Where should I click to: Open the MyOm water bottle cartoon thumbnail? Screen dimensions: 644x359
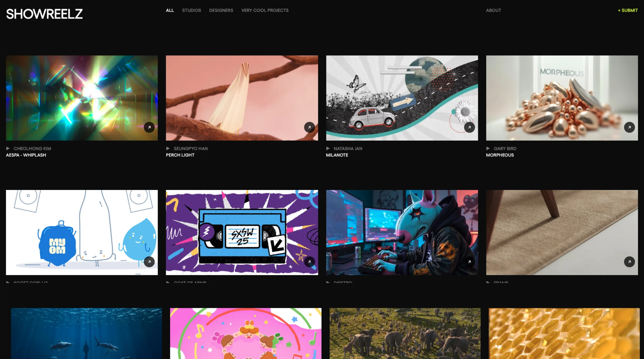coord(82,232)
